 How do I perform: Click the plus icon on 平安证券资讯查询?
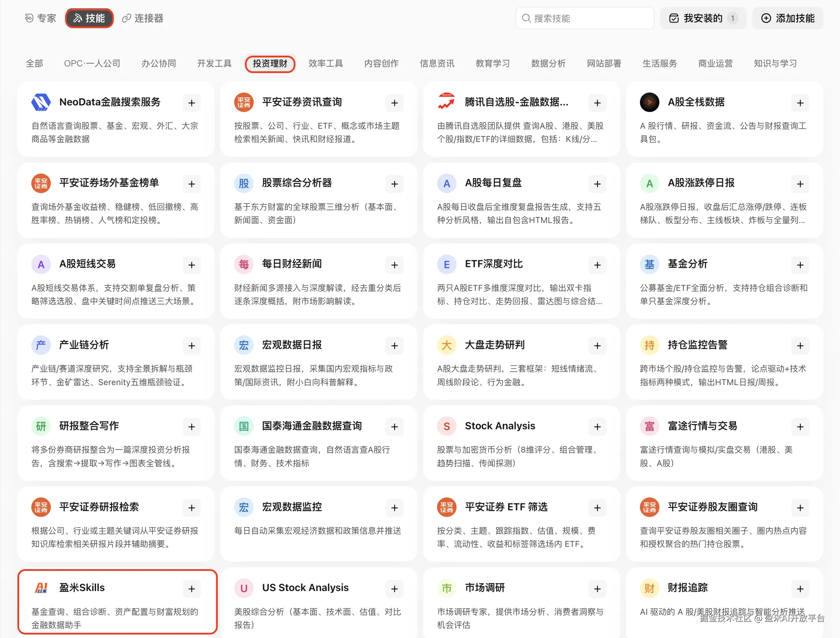[394, 103]
